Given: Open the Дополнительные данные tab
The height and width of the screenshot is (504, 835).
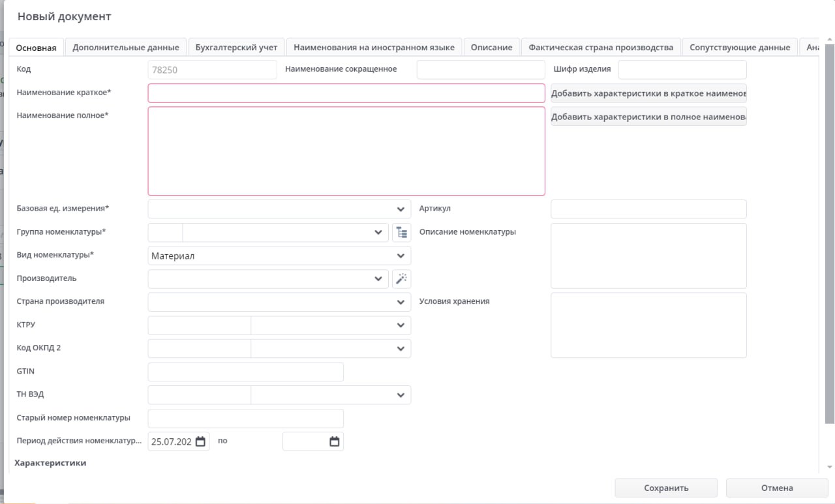Looking at the screenshot, I should 126,48.
